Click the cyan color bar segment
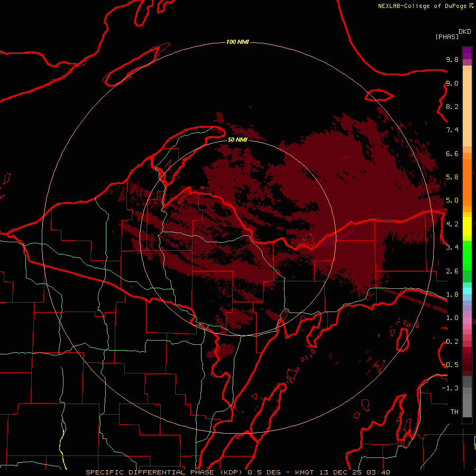476x476 pixels. coord(467,291)
